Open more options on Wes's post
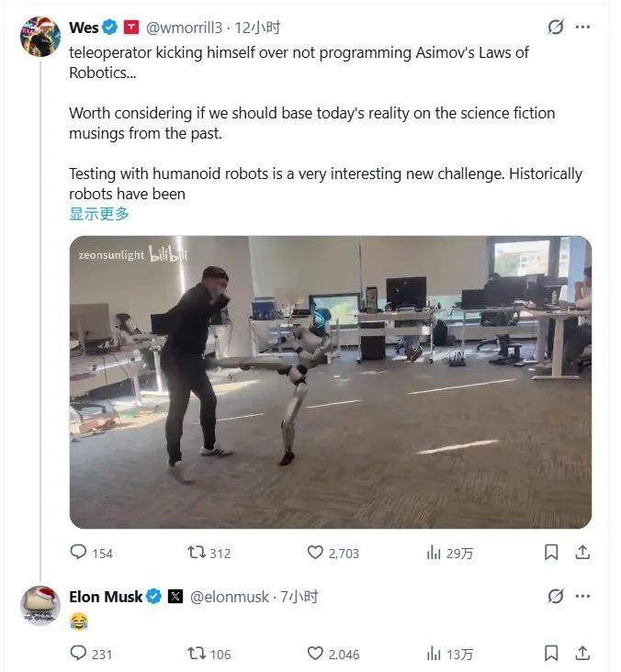Screen dimensions: 621x672 point(582,28)
